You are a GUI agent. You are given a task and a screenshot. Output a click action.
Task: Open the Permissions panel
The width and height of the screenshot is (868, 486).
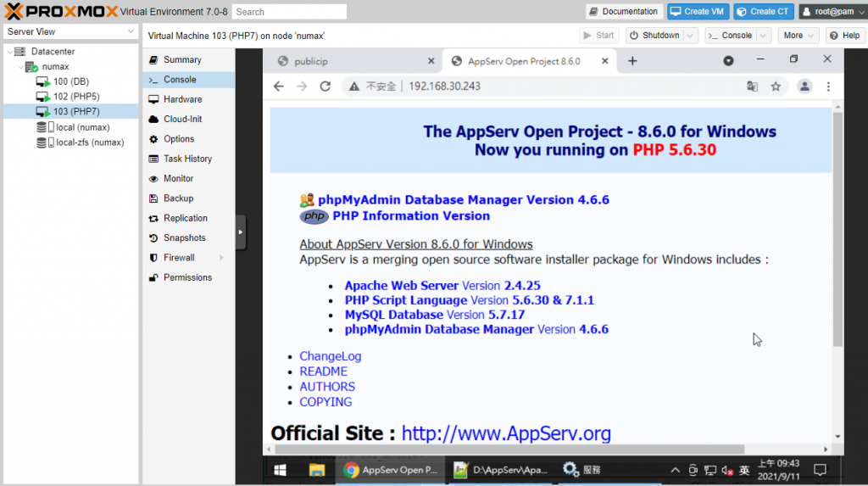coord(187,277)
